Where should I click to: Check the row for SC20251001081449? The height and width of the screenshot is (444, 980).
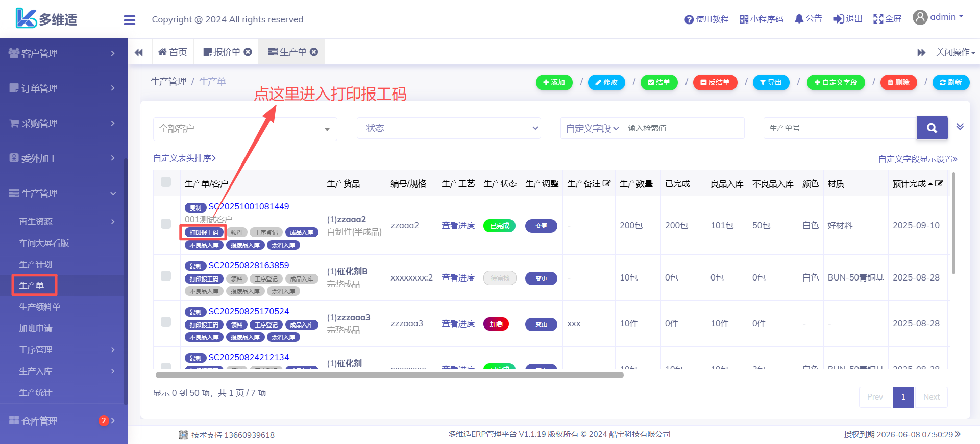click(x=166, y=224)
